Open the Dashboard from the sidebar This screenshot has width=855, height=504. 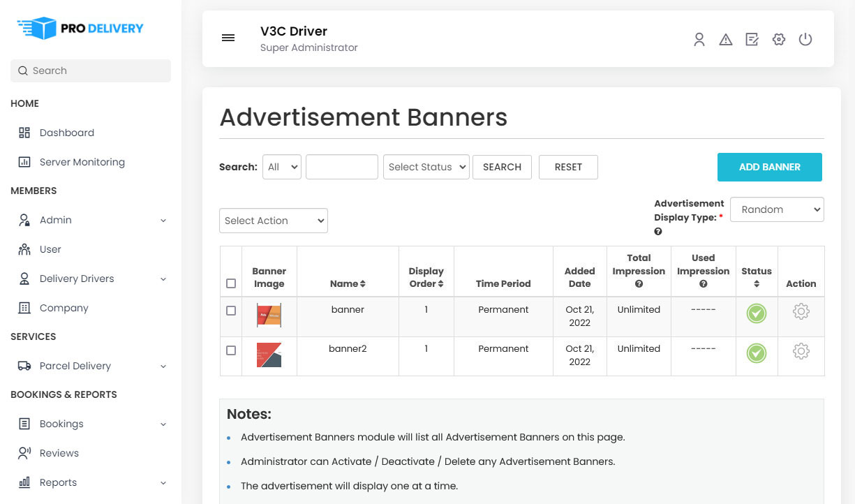click(x=67, y=133)
